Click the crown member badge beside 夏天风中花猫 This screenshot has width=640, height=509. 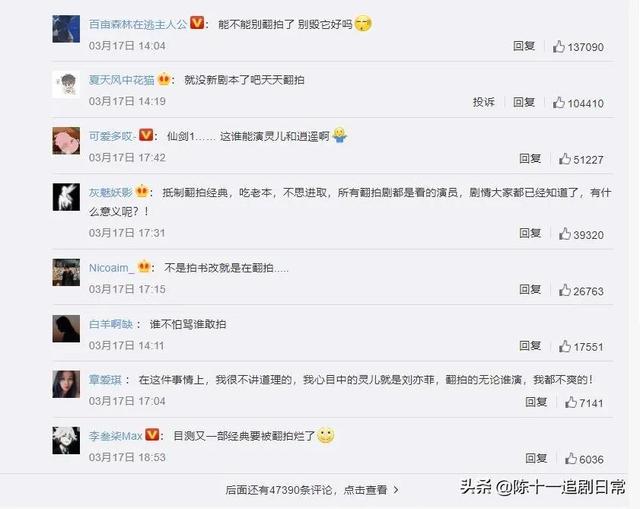[164, 78]
